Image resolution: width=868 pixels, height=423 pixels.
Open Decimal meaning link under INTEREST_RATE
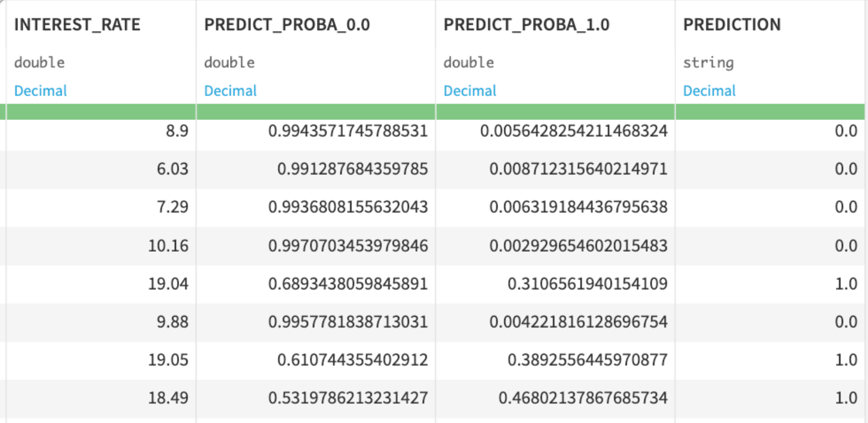(x=41, y=90)
